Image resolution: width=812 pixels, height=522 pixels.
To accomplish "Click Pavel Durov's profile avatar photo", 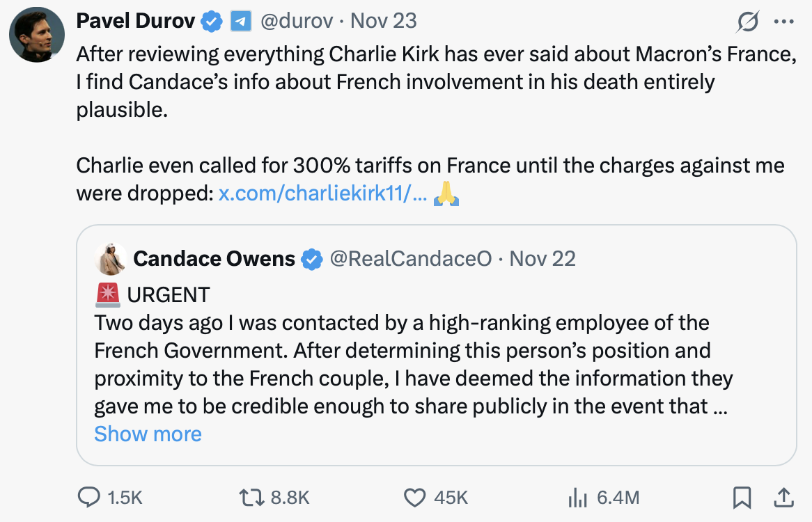I will click(37, 35).
